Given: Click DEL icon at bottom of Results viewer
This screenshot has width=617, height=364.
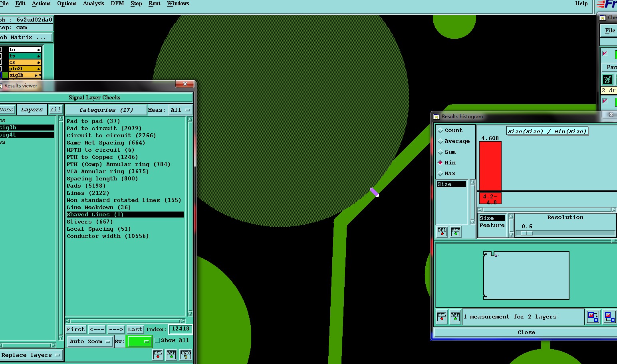Looking at the screenshot, I should coord(158,354).
